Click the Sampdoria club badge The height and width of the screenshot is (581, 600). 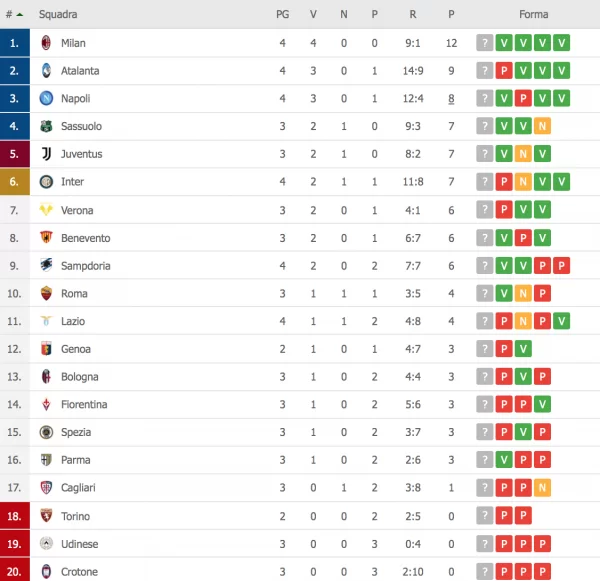pos(45,265)
